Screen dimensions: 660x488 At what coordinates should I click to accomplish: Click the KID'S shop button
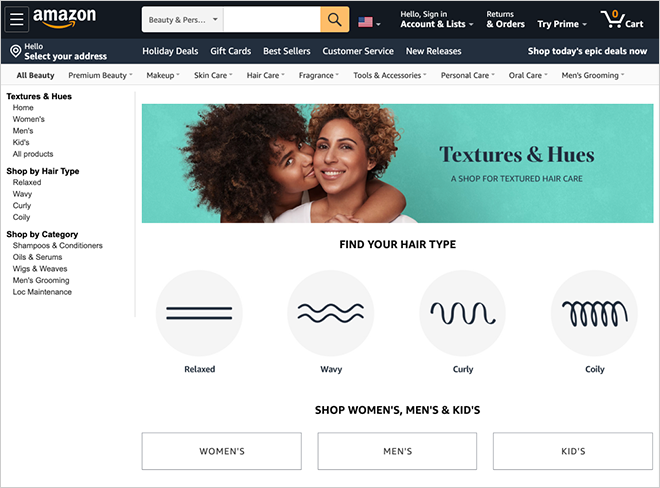(573, 451)
